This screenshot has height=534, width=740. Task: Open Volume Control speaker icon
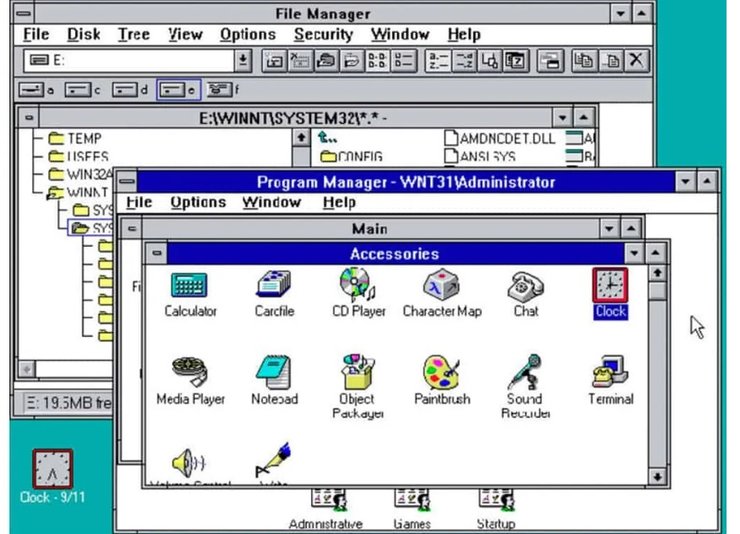pyautogui.click(x=189, y=463)
